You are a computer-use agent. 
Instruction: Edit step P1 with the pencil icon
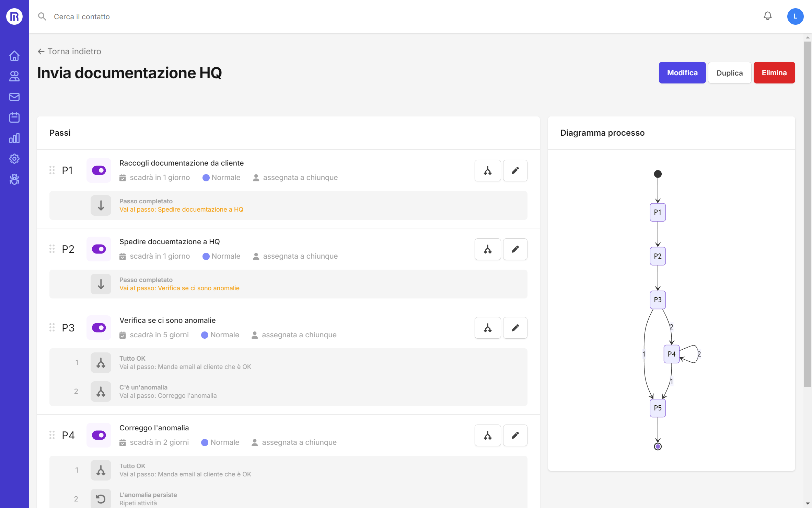(x=515, y=170)
